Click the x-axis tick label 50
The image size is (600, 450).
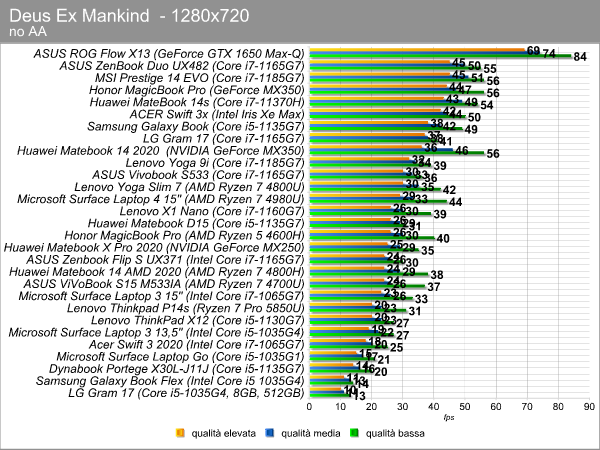[465, 407]
